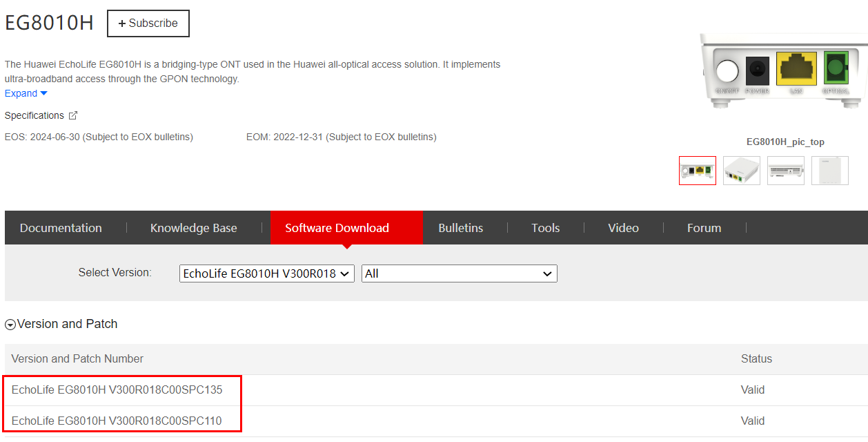Switch to the Video tab
Viewport: 868px width, 442px height.
623,228
